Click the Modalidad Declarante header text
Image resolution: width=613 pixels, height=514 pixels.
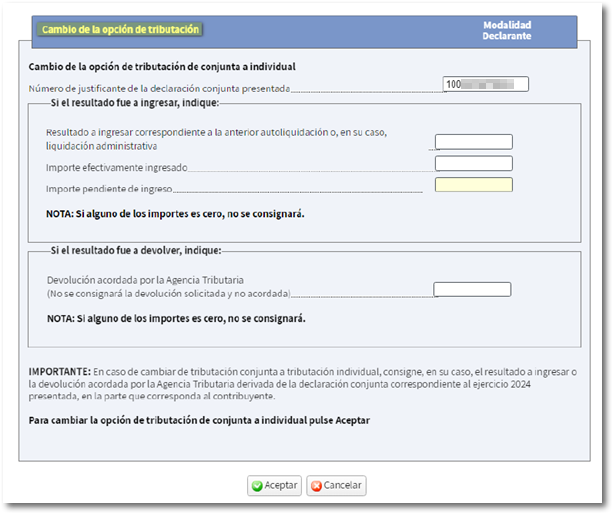point(506,30)
